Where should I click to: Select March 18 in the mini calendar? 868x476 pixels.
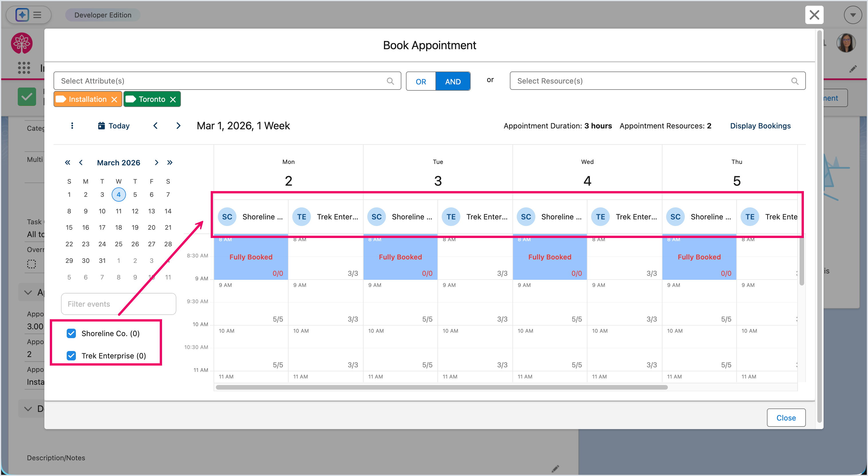pos(119,228)
